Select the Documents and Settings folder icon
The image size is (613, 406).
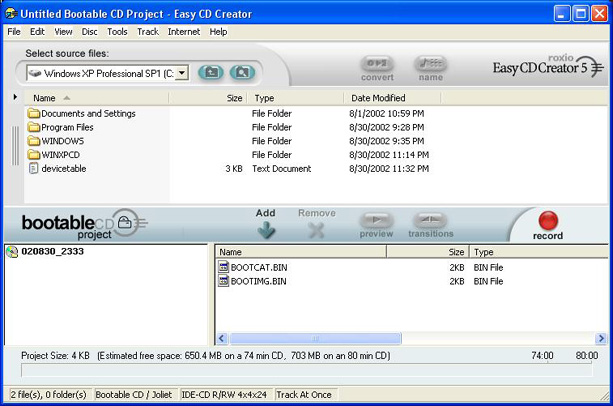coord(34,113)
